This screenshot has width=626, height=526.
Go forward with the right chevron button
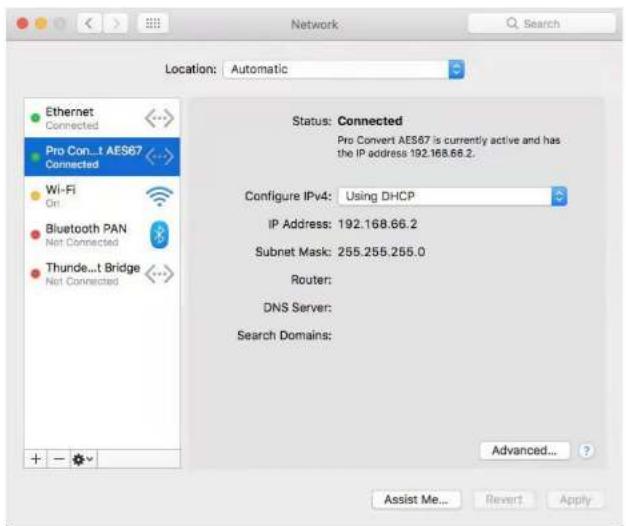(x=115, y=24)
